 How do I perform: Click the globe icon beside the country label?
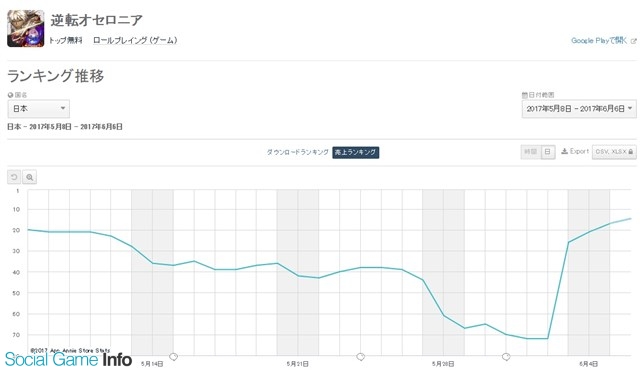(10, 95)
